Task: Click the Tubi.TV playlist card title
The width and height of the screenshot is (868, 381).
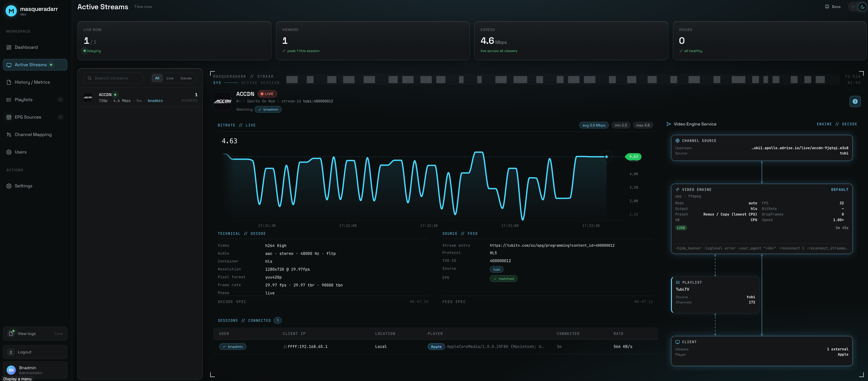Action: click(682, 289)
